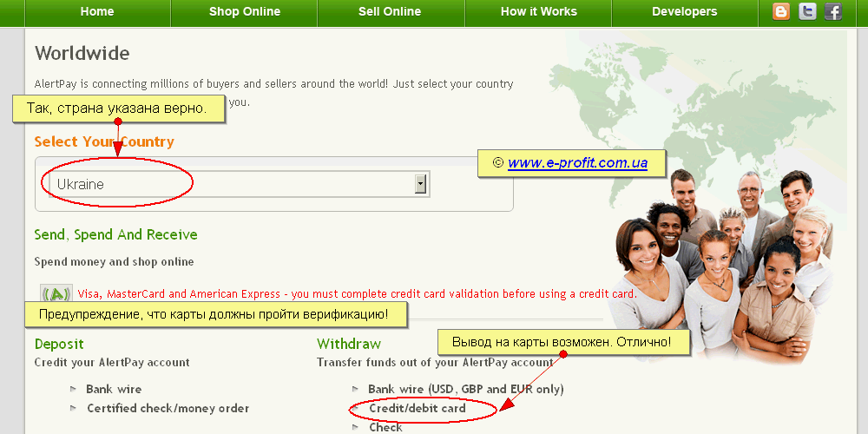Screen dimensions: 868x434
Task: Open the Sell Online menu
Action: click(x=390, y=11)
